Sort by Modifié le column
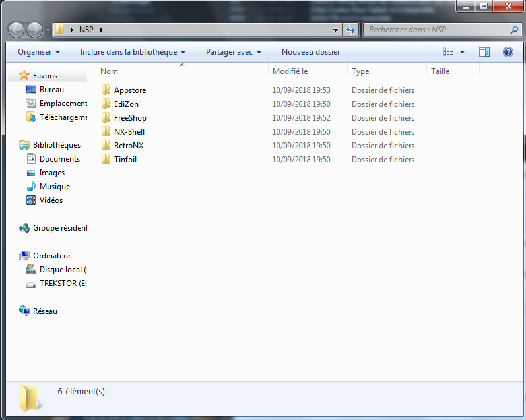 (x=308, y=71)
